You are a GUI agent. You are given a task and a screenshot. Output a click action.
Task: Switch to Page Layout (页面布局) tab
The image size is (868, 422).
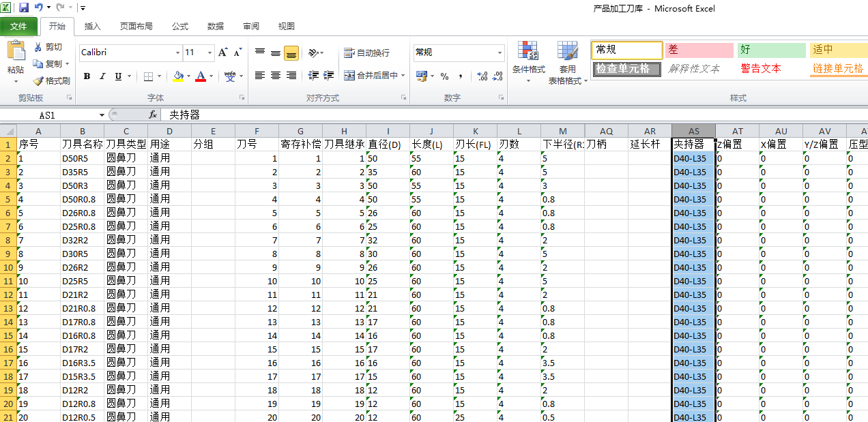tap(136, 27)
